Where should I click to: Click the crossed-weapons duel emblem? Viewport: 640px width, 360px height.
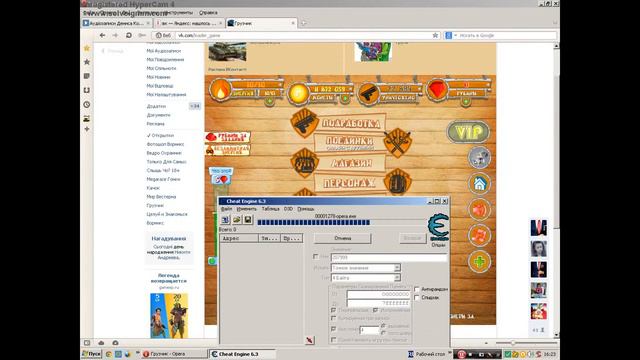point(398,142)
